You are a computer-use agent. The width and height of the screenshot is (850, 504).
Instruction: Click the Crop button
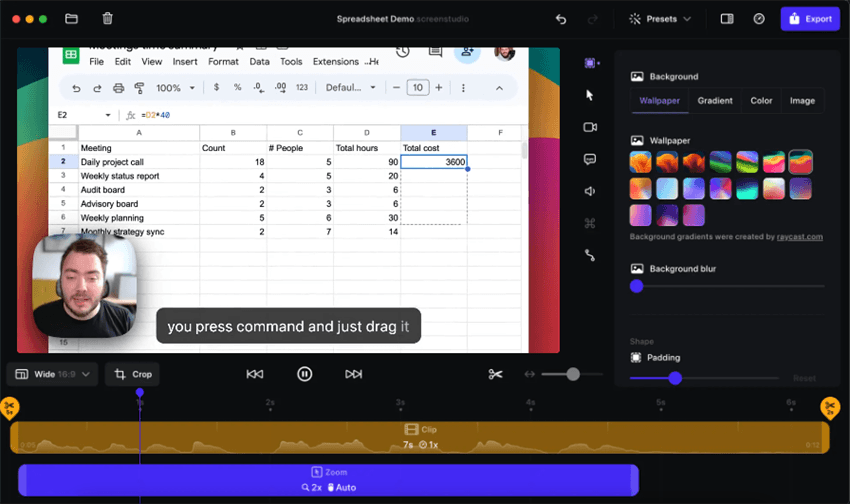pyautogui.click(x=133, y=374)
